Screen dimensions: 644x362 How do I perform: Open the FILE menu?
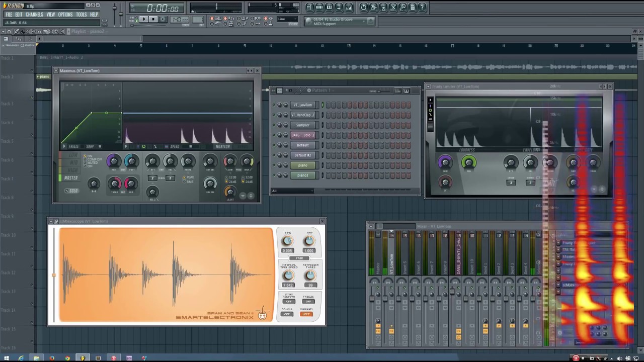pyautogui.click(x=9, y=15)
